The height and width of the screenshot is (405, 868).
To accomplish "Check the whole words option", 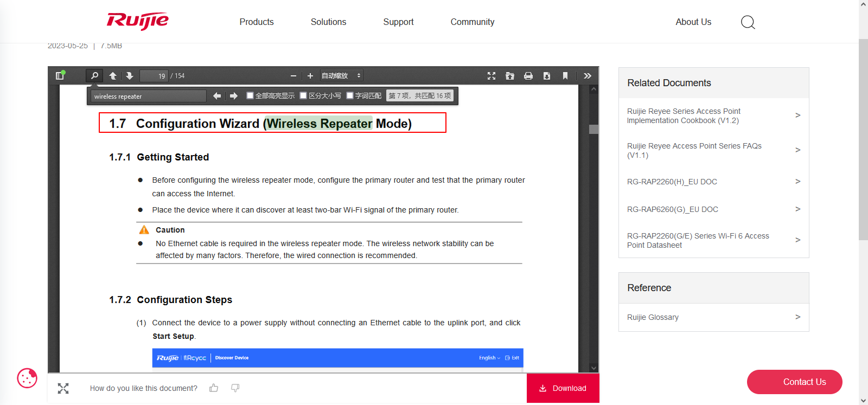I will (350, 95).
